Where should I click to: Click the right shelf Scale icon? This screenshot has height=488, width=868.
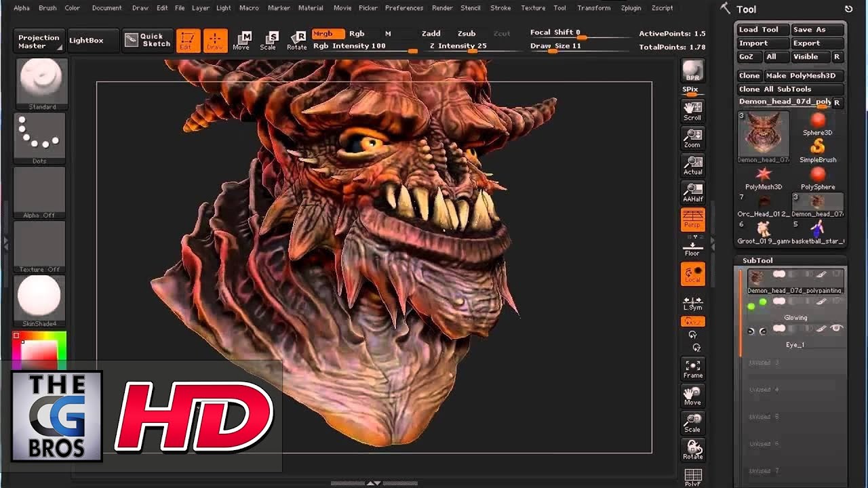pyautogui.click(x=692, y=423)
